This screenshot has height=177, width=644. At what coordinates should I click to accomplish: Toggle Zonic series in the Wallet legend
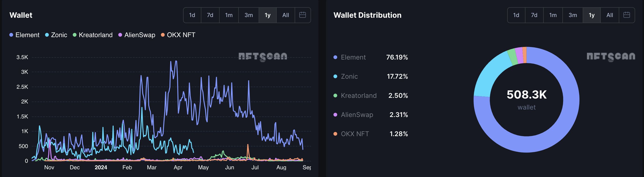click(x=56, y=35)
